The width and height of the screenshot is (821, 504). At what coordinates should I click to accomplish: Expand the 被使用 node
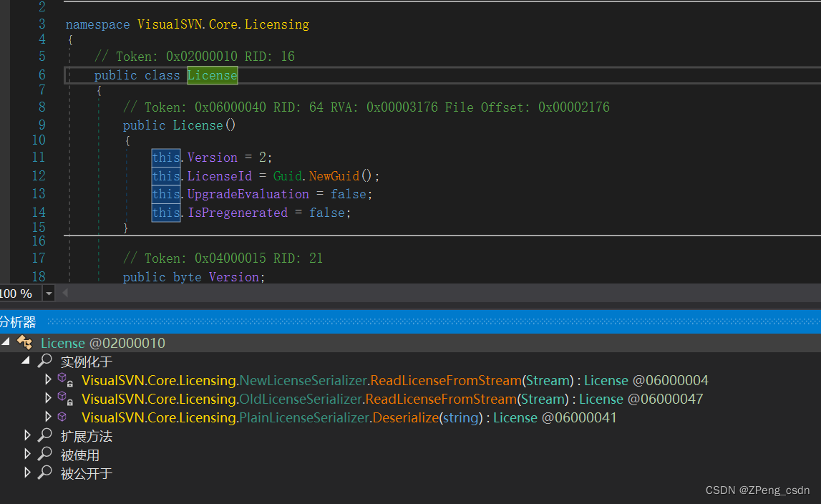click(x=27, y=454)
